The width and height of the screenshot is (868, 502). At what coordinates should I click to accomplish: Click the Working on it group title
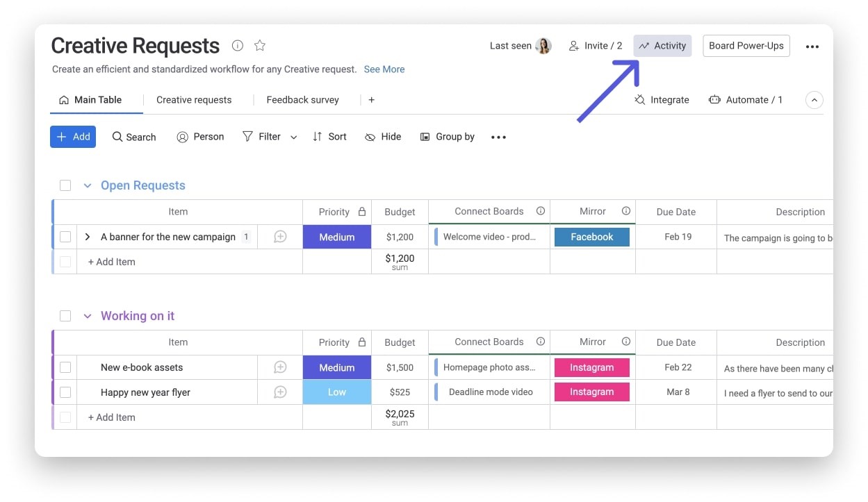point(138,316)
